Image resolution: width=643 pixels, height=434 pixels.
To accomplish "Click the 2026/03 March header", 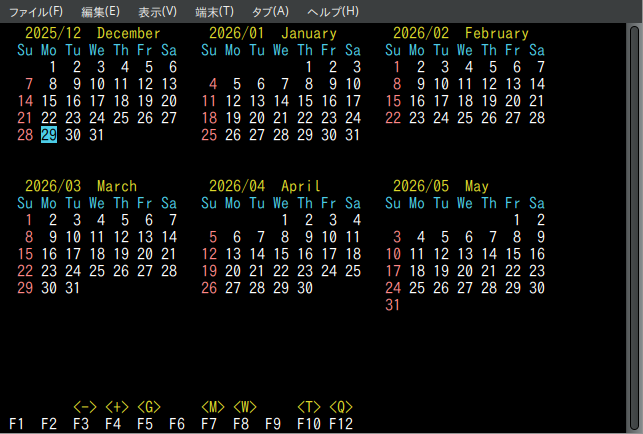I will click(x=81, y=186).
